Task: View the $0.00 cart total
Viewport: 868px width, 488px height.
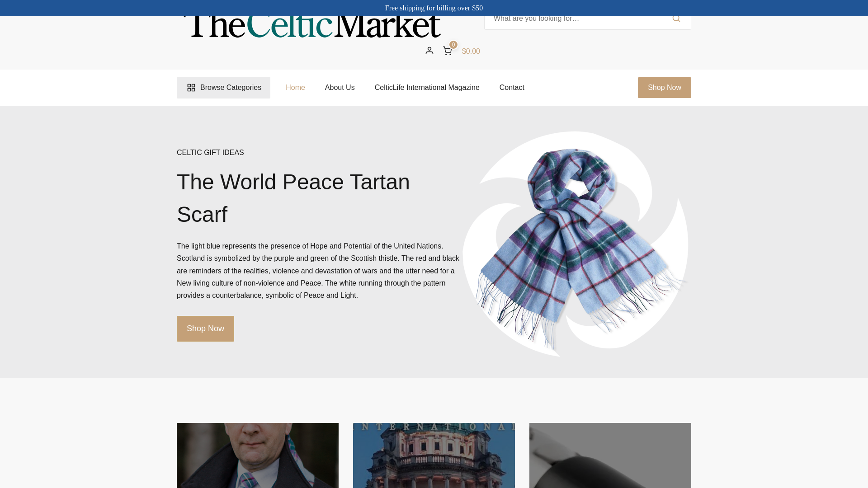Action: [x=471, y=52]
